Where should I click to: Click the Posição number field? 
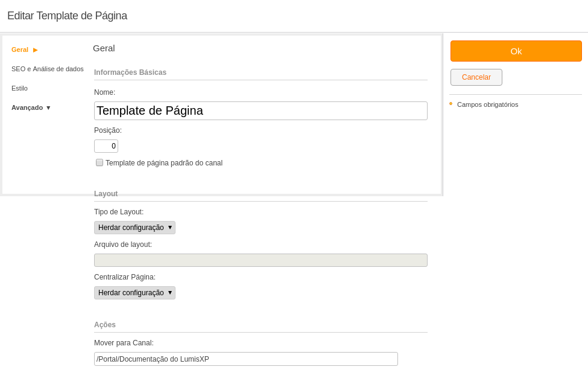click(106, 146)
